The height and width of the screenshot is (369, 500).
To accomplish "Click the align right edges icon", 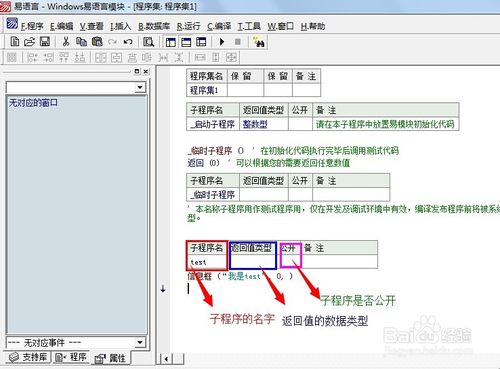I will point(48,58).
